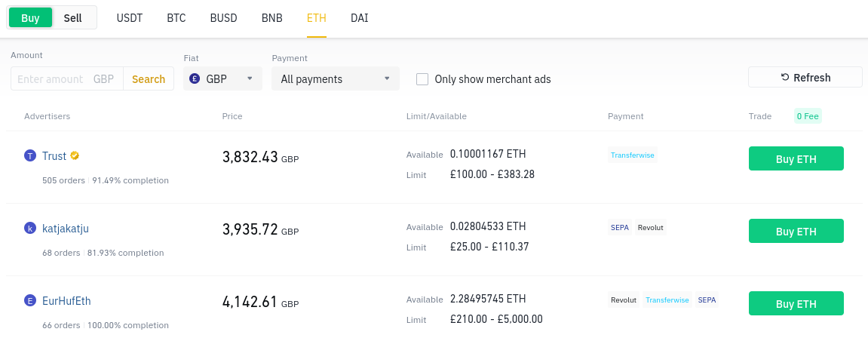
Task: Click Buy ETH for EurHufEth offer
Action: pyautogui.click(x=796, y=303)
